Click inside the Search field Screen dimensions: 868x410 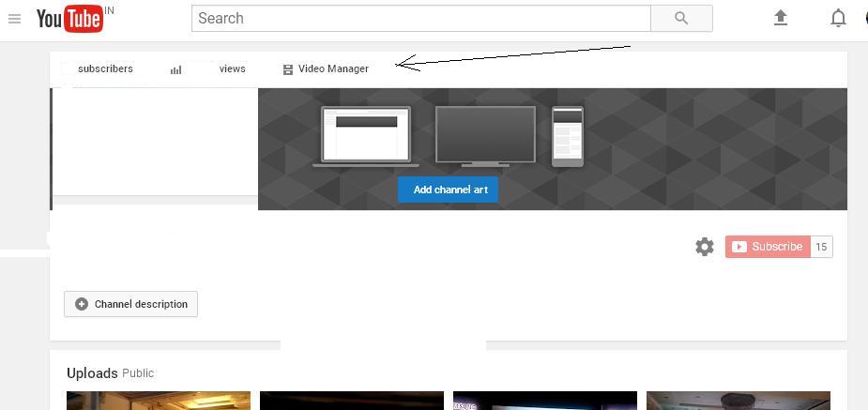coord(421,18)
